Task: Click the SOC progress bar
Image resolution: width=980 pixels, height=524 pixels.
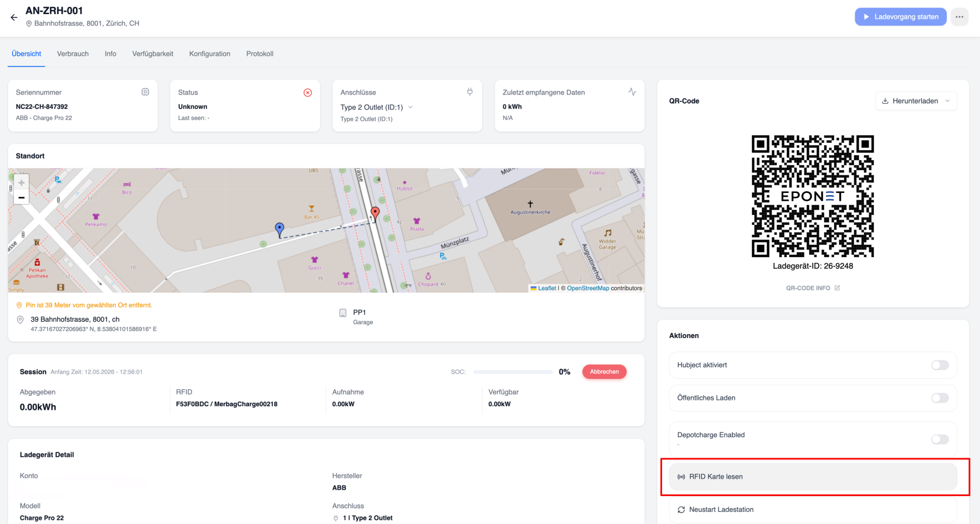Action: coord(513,372)
